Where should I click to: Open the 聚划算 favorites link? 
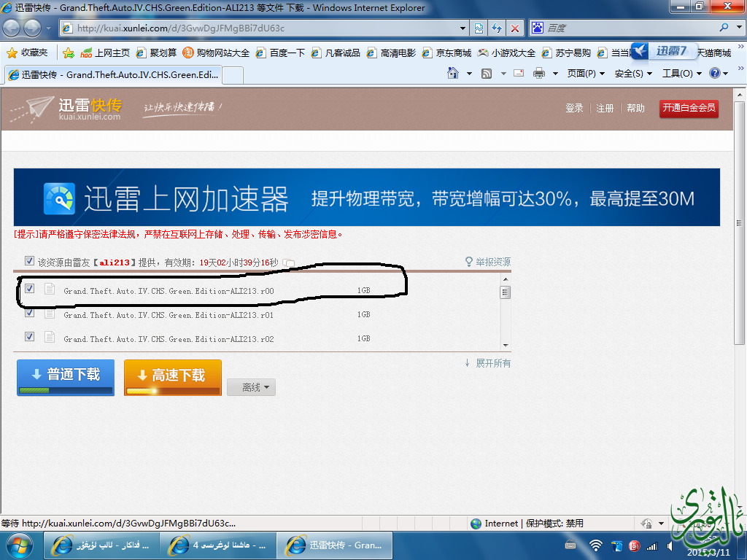click(x=156, y=52)
